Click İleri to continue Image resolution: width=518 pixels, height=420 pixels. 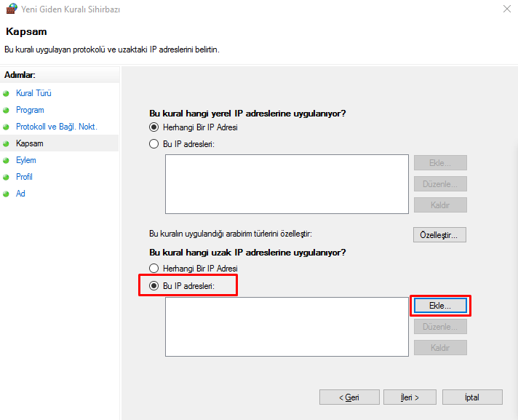pos(409,397)
